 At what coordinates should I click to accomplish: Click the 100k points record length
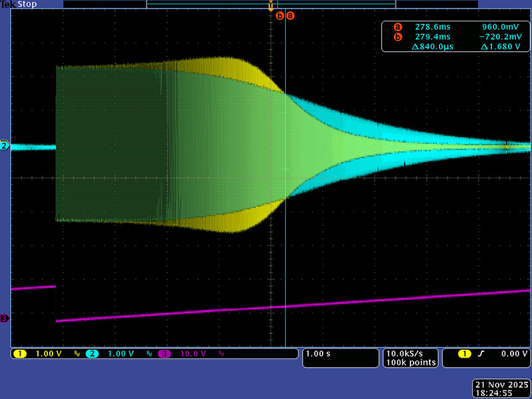tap(410, 362)
